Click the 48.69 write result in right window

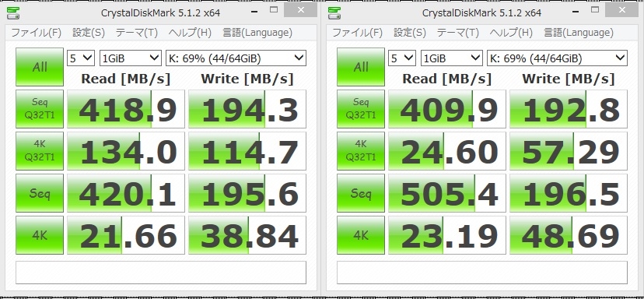(569, 235)
